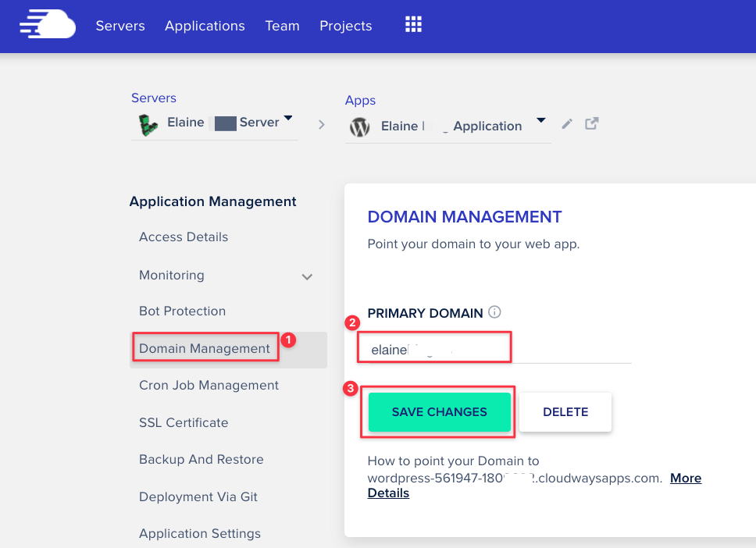This screenshot has width=756, height=548.
Task: Click 'Point your domain to your web app' text
Action: tap(473, 244)
